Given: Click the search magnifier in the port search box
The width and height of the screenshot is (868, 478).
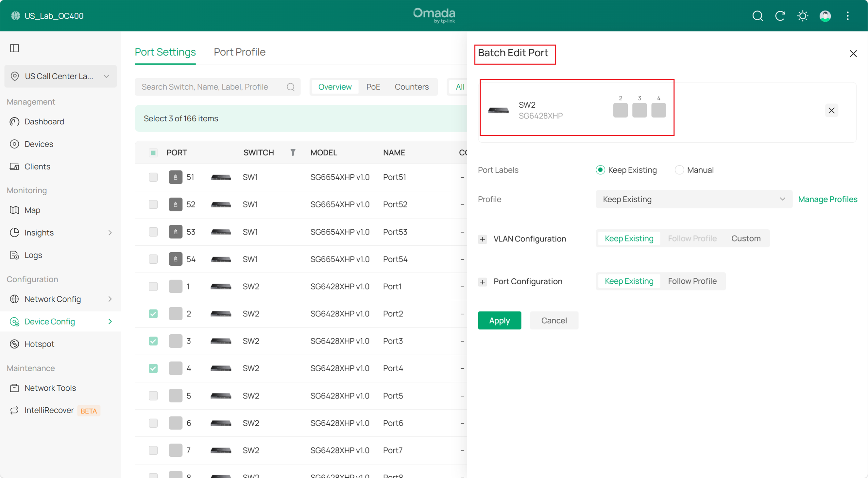Looking at the screenshot, I should click(x=290, y=87).
